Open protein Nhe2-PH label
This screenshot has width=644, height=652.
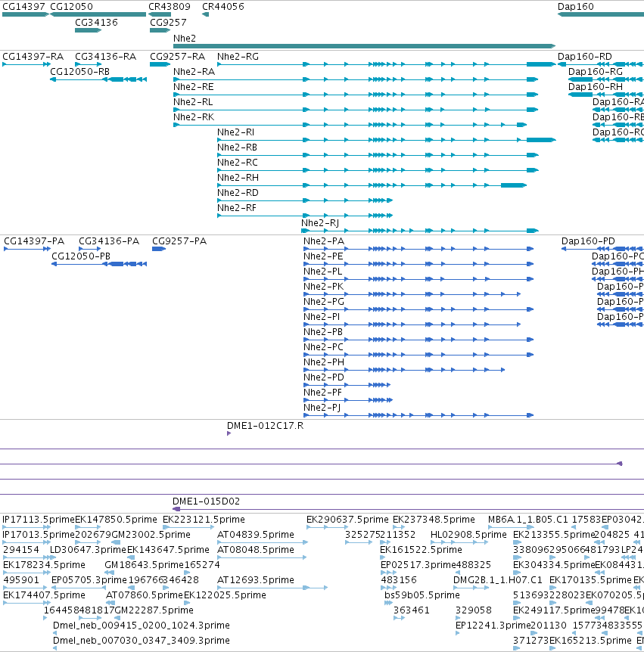pos(324,362)
